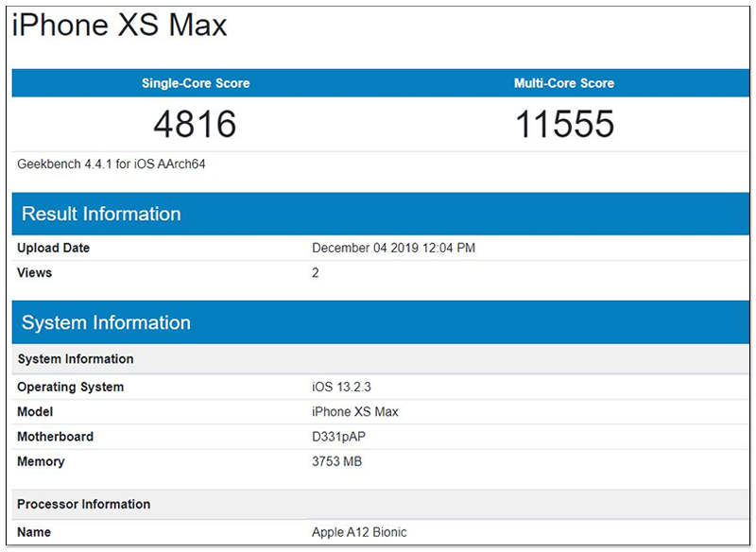
Task: Select the Views row label
Action: tap(35, 273)
